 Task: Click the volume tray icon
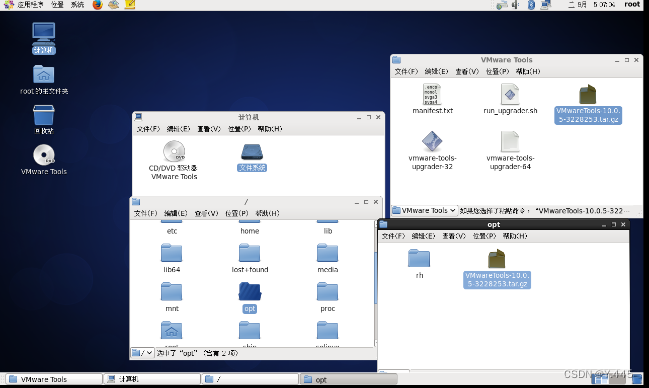pyautogui.click(x=515, y=5)
